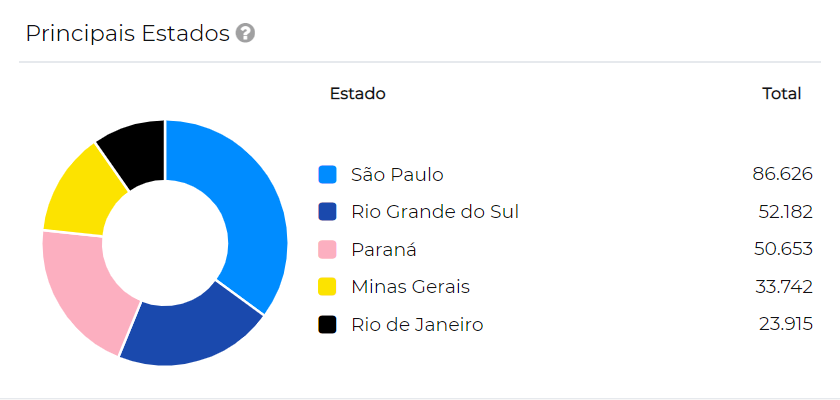This screenshot has width=840, height=400.
Task: Click the black Rio de Janeiro swatch
Action: point(327,325)
